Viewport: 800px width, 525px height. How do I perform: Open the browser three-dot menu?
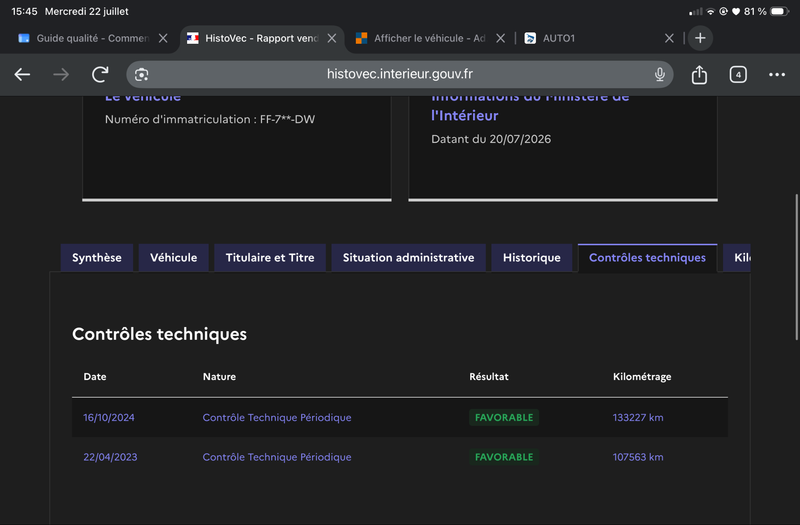(777, 74)
